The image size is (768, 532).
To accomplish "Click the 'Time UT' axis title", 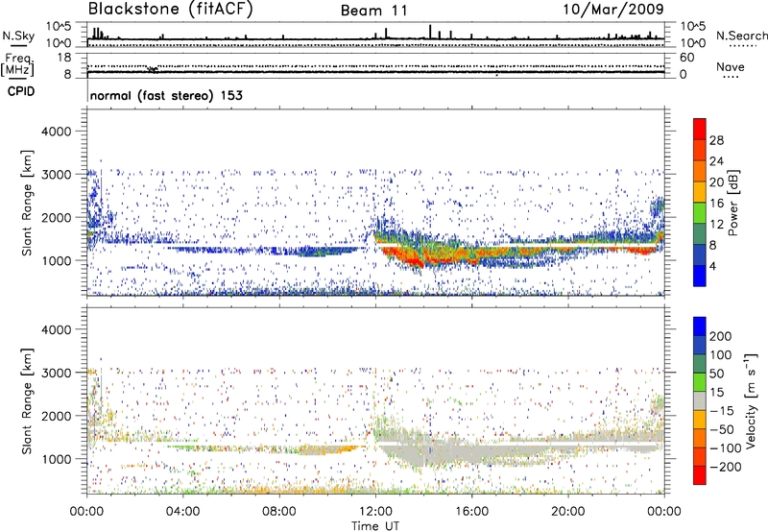I will pos(375,526).
